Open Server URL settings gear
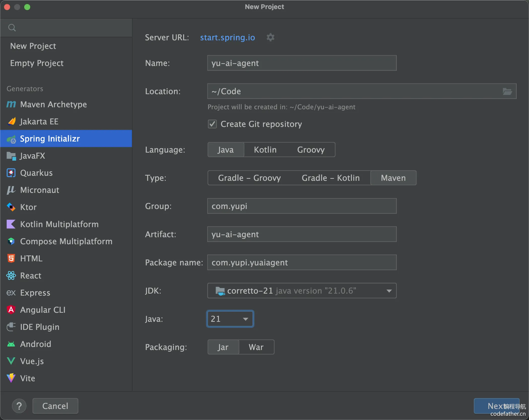 271,38
